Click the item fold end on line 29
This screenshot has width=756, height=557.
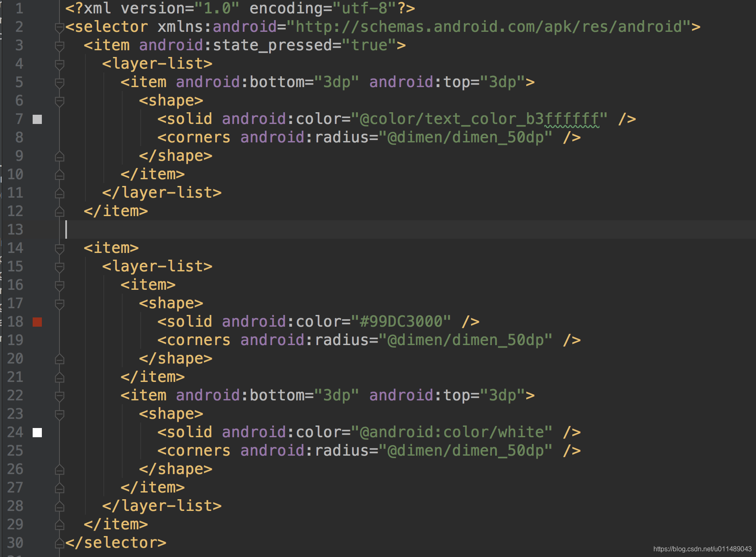click(59, 525)
